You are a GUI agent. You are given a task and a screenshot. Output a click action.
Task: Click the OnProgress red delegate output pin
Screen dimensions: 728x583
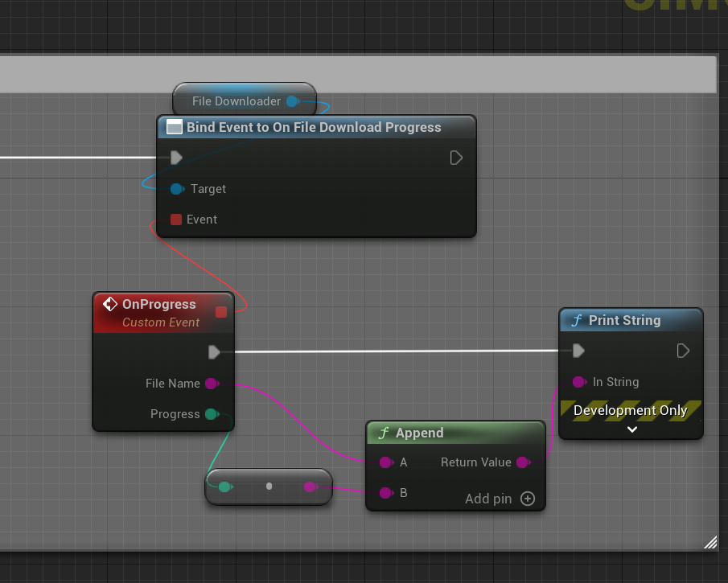pos(221,312)
